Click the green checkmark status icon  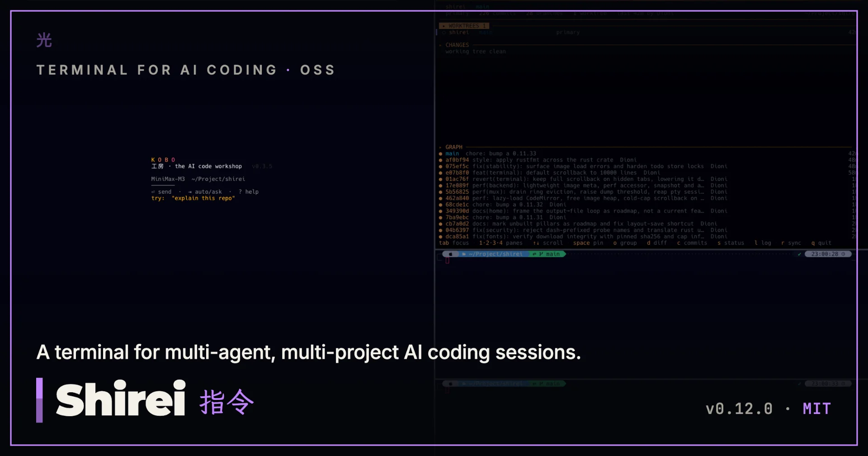(x=799, y=254)
